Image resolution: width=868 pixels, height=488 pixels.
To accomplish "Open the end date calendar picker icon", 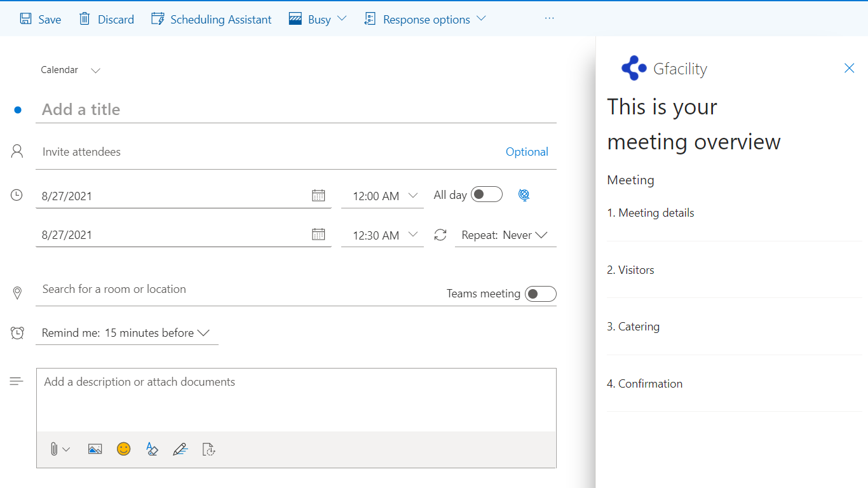I will [x=318, y=234].
